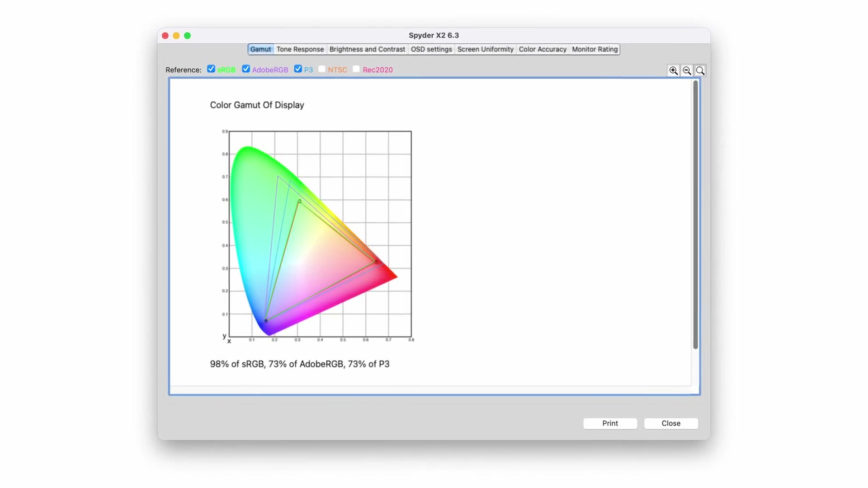This screenshot has height=488, width=868.
Task: Click the Close button
Action: tap(671, 423)
